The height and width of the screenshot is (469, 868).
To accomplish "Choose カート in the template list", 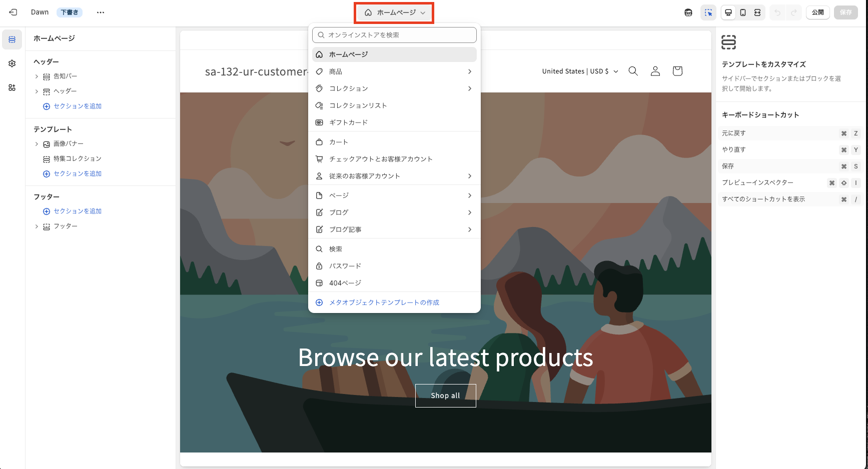I will point(339,142).
